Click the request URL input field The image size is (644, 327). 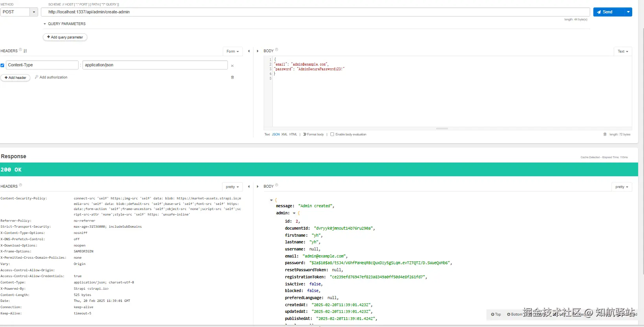pos(316,12)
